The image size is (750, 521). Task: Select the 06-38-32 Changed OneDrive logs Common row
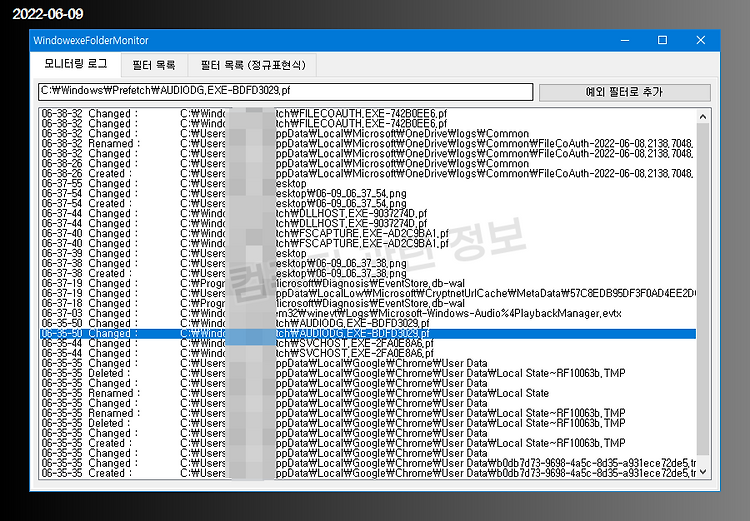(x=367, y=133)
